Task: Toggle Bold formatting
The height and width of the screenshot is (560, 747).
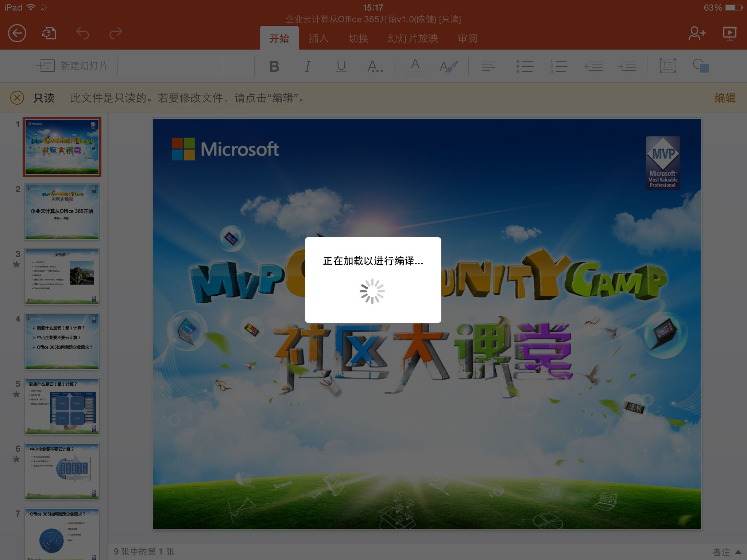Action: pyautogui.click(x=274, y=66)
